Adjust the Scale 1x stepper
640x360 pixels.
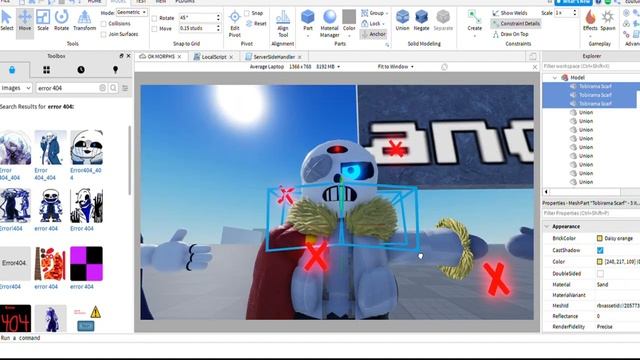[575, 13]
